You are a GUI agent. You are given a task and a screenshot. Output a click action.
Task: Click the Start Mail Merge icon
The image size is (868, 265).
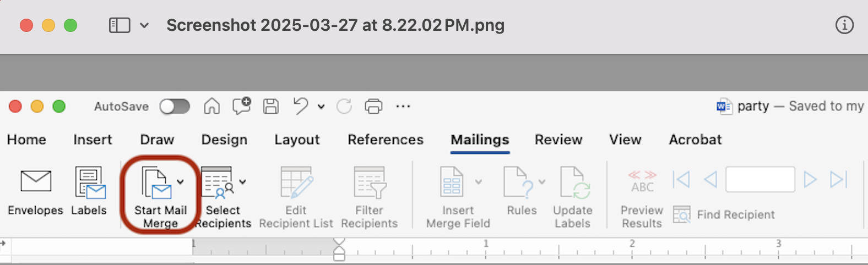coord(156,183)
